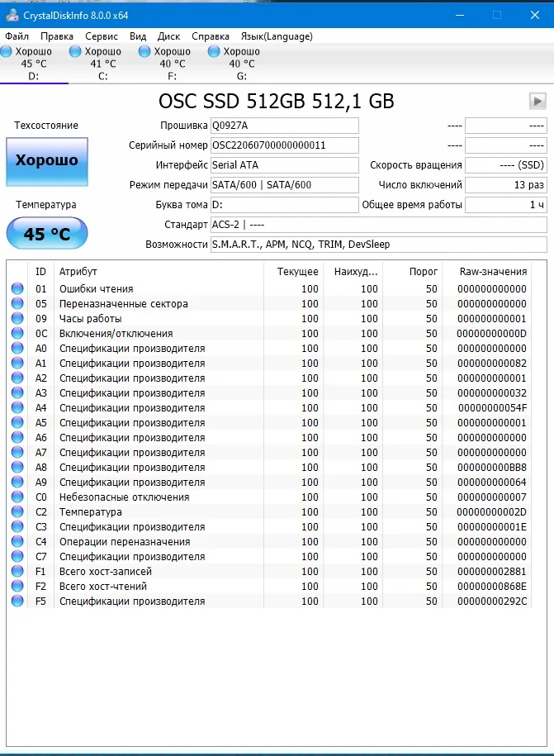The width and height of the screenshot is (554, 756).
Task: Click the transfer mode SATA/600 field
Action: point(285,184)
